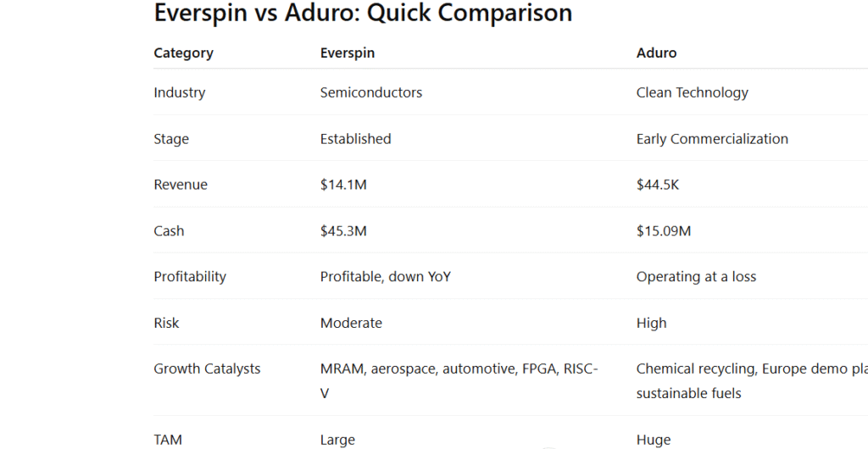Click the Revenue row label
This screenshot has width=868, height=449.
(x=181, y=185)
